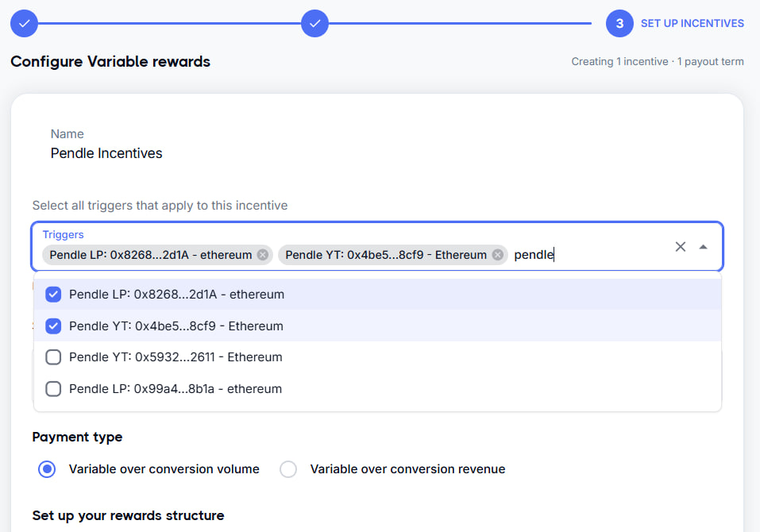Check Pendle LP: 0x99a4...8b1a - ethereum
The height and width of the screenshot is (532, 760).
tap(53, 389)
